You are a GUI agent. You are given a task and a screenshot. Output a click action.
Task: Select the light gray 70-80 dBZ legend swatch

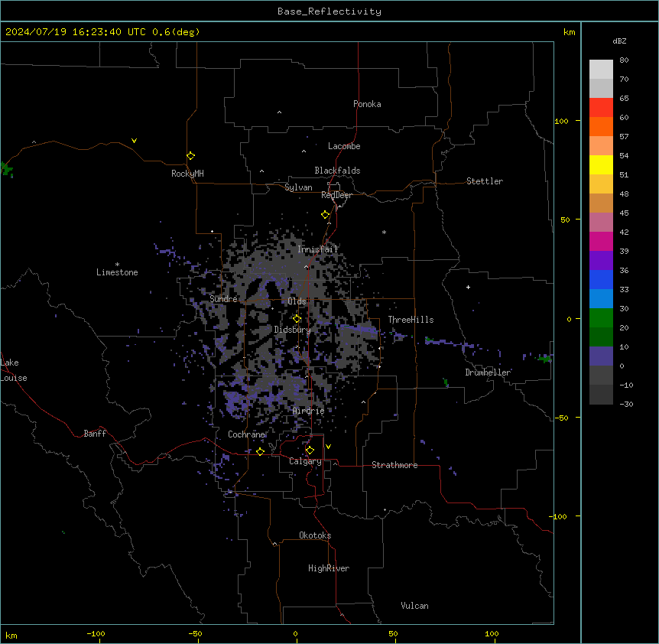[601, 69]
